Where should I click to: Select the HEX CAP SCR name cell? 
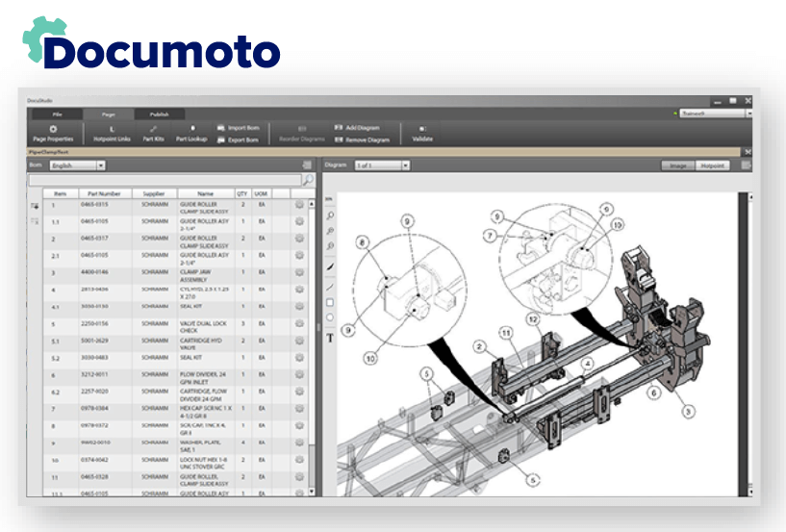[206, 412]
